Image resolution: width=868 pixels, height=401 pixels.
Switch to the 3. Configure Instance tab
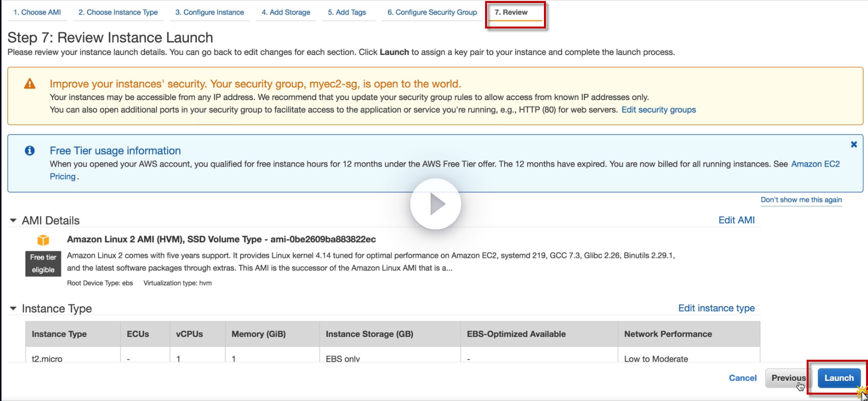coord(210,12)
